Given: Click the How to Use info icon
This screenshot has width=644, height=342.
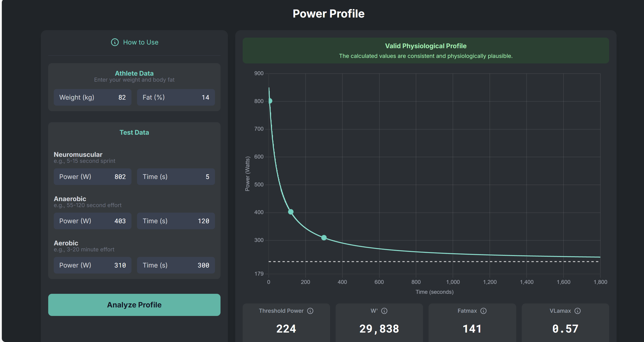Looking at the screenshot, I should [115, 42].
